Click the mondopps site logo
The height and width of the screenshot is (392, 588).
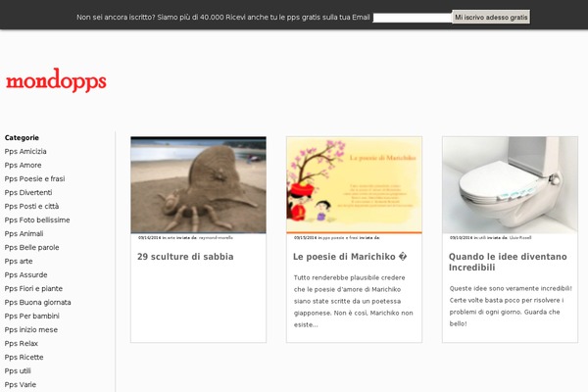[56, 81]
